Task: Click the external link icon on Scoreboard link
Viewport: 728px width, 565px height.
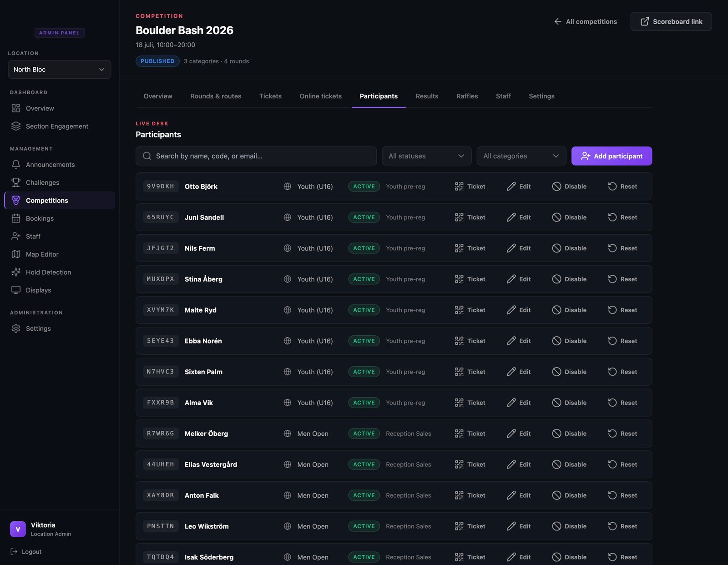Action: 645,21
